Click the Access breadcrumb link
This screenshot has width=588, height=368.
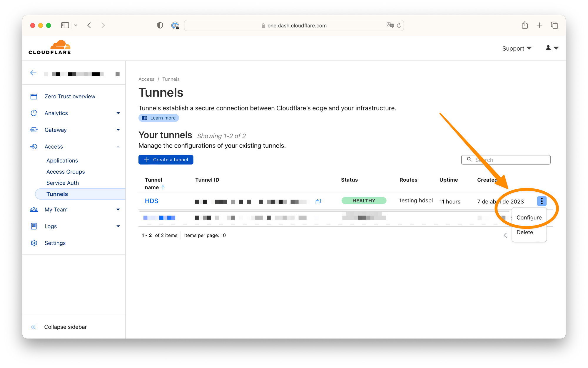pos(146,79)
